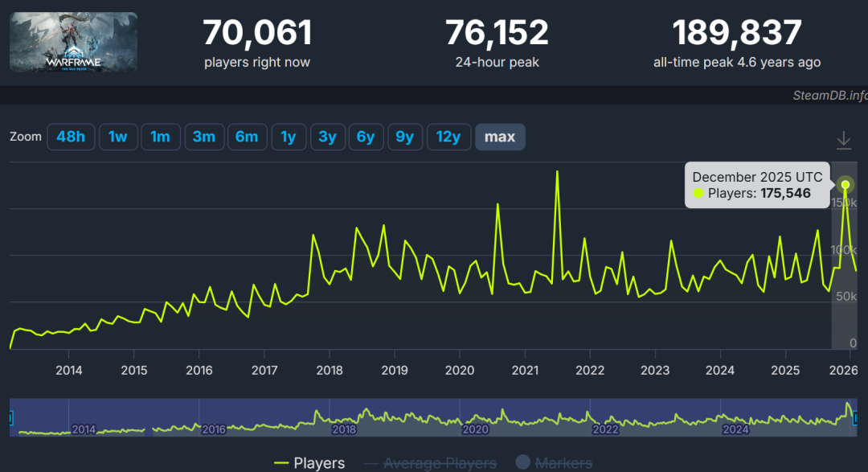The height and width of the screenshot is (472, 868).
Task: Select the max zoom button
Action: tap(500, 137)
